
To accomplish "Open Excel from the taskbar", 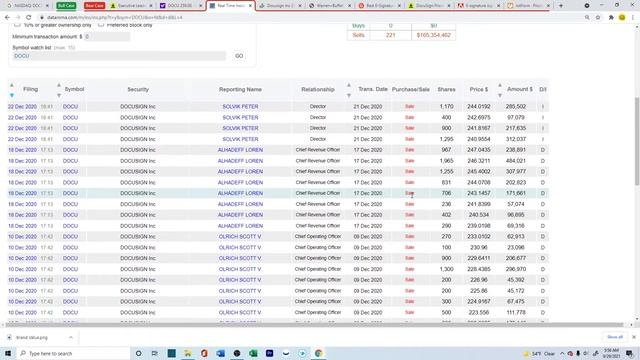I will (x=253, y=353).
